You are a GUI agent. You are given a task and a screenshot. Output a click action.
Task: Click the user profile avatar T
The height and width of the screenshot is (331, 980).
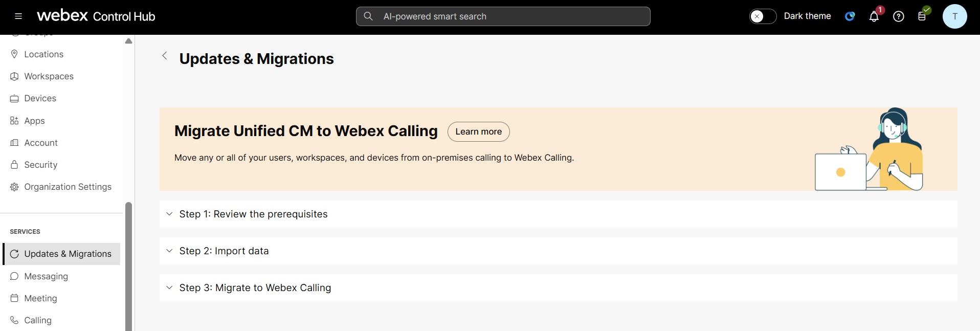pyautogui.click(x=954, y=16)
